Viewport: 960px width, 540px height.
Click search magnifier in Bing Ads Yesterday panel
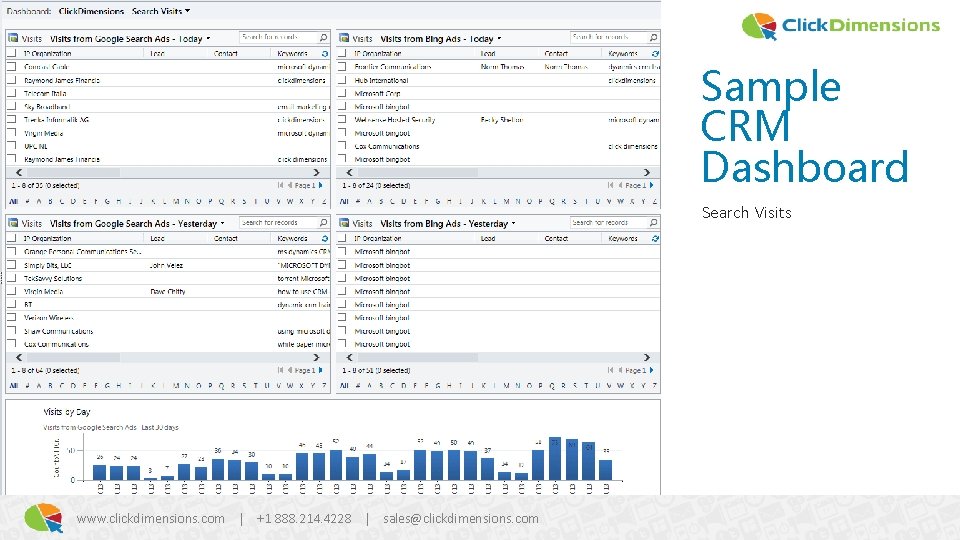(653, 223)
